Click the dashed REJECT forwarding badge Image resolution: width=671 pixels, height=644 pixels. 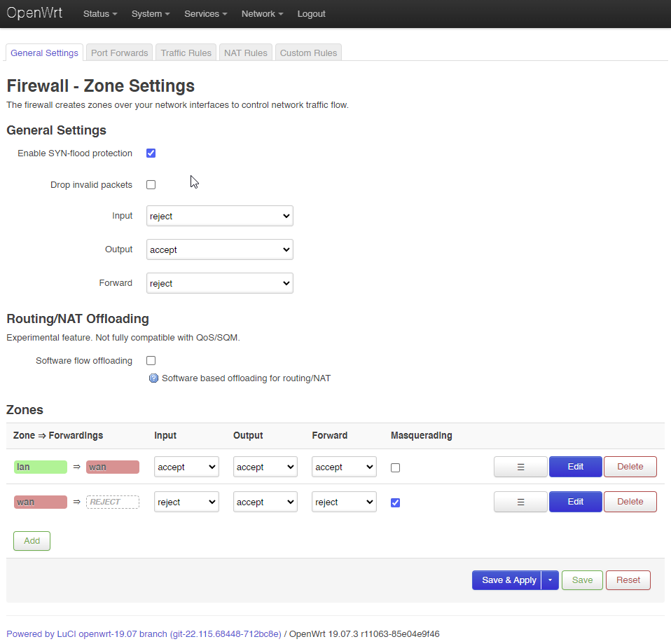(x=113, y=502)
